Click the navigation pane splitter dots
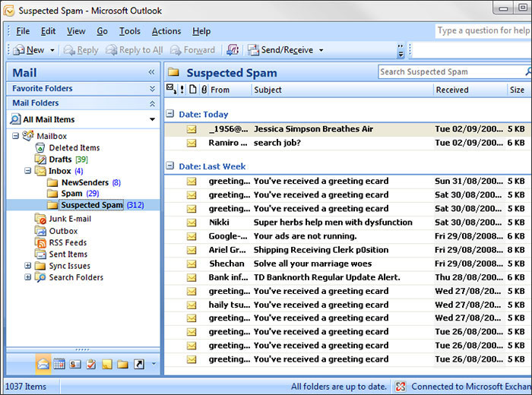This screenshot has height=395, width=532. click(82, 349)
